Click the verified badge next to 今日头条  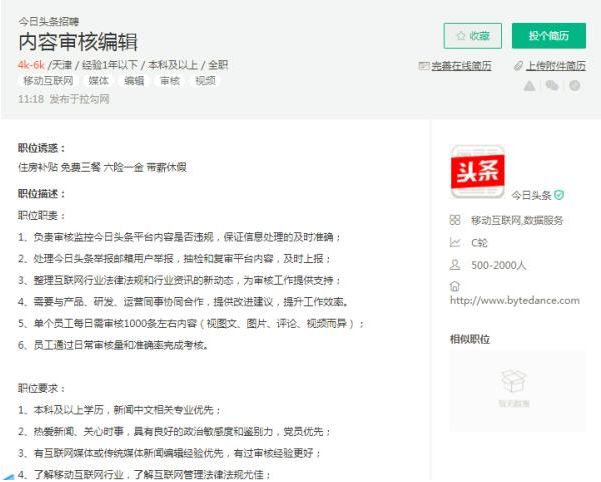pos(559,195)
